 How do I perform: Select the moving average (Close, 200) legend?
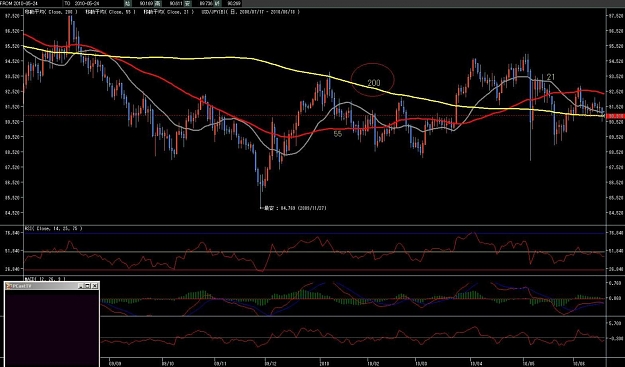point(51,12)
